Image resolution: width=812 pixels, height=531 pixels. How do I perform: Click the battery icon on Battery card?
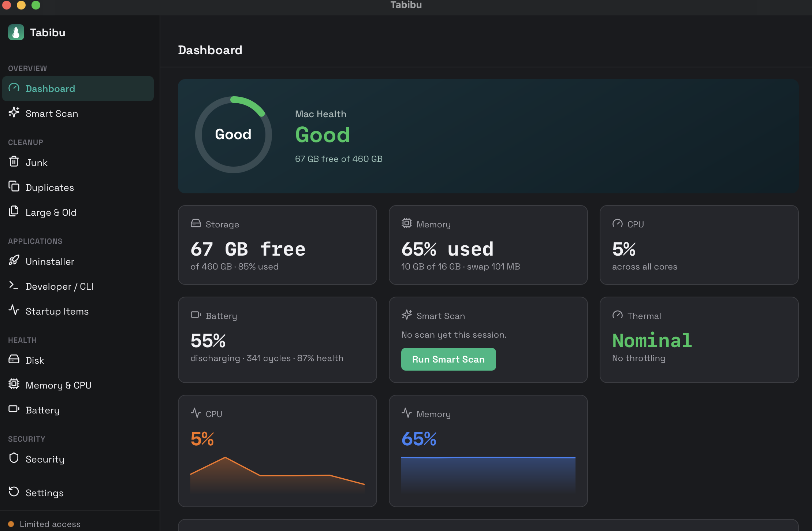pos(196,315)
